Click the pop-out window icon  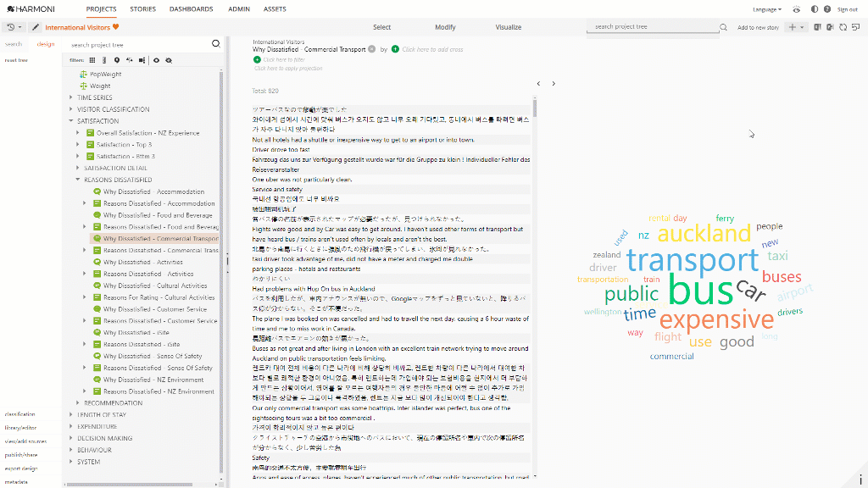pyautogui.click(x=856, y=27)
